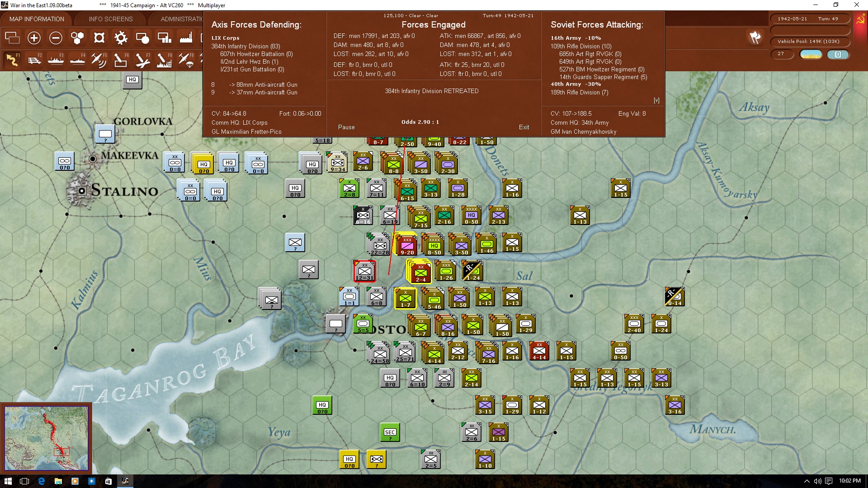Open the gear preferences icon
The width and height of the screenshot is (868, 488).
click(x=121, y=38)
